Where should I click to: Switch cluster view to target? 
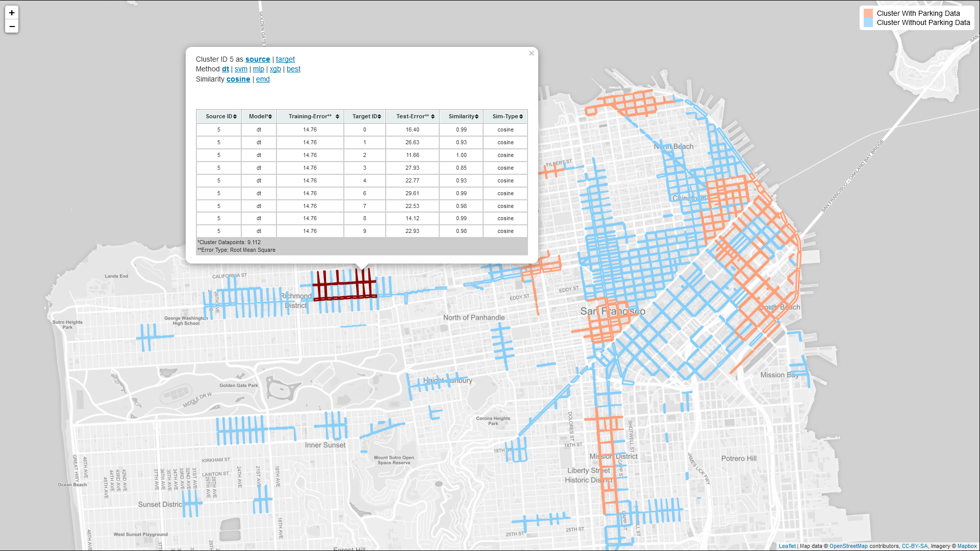coord(285,59)
